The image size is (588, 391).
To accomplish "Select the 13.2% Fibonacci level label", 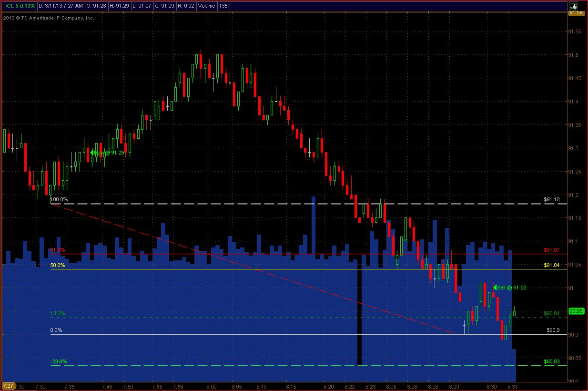I will (x=58, y=313).
